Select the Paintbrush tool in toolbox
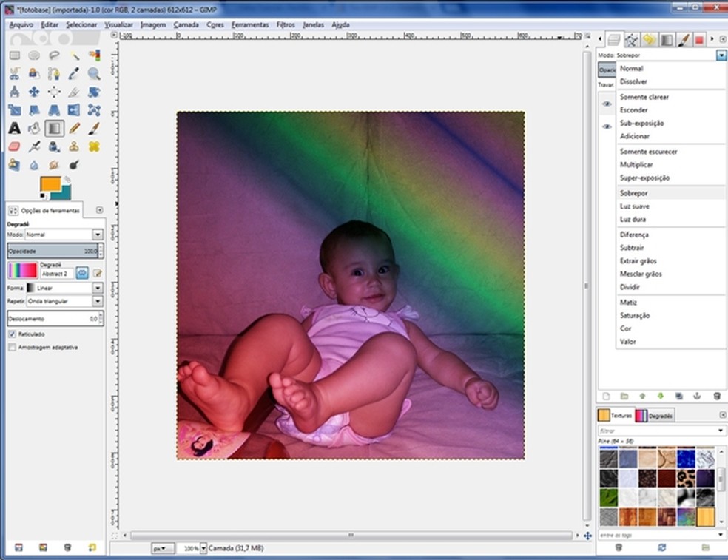 (94, 128)
